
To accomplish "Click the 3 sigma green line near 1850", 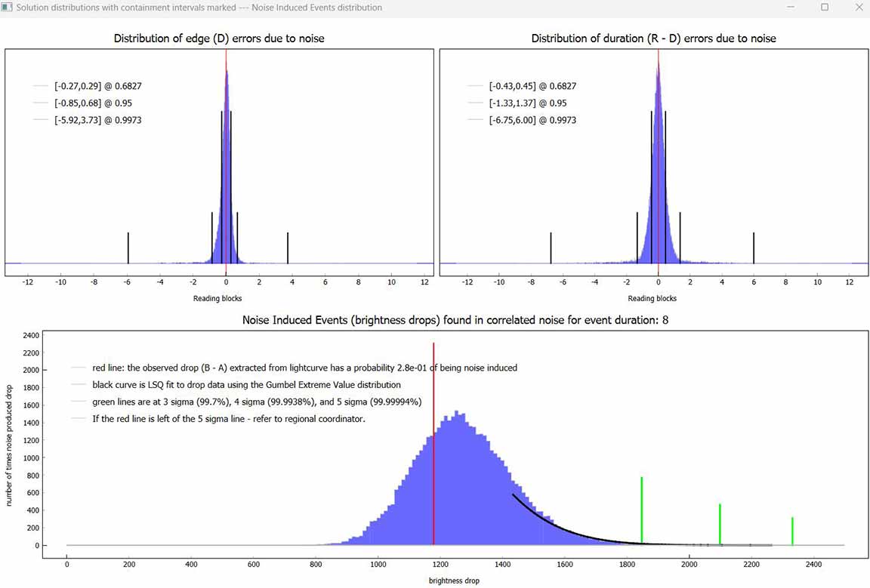I will pyautogui.click(x=642, y=509).
